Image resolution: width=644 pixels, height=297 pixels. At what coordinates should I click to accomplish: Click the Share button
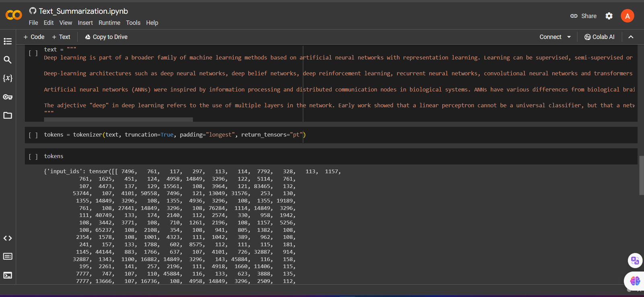point(584,16)
